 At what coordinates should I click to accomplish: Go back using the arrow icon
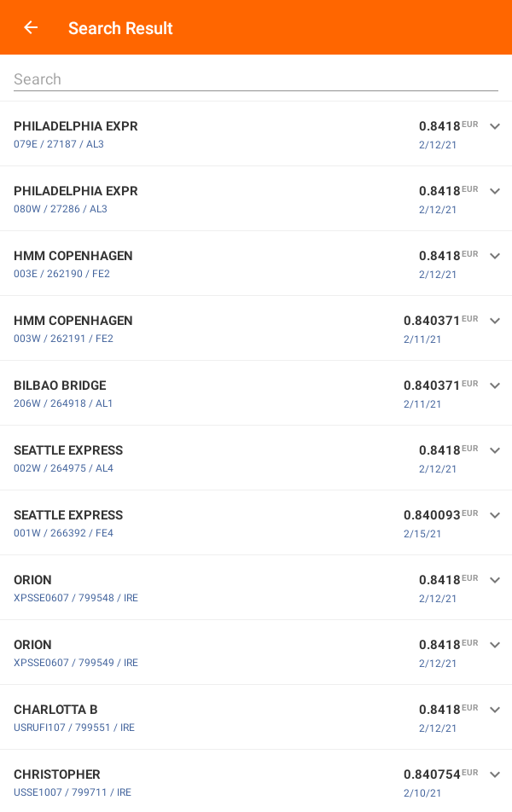pyautogui.click(x=31, y=28)
